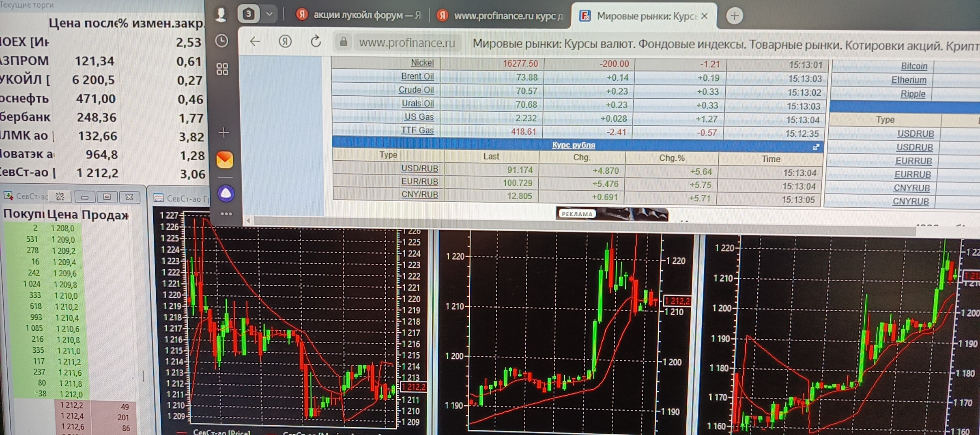This screenshot has height=435, width=980.
Task: Click the USD/RUB last value 91.174
Action: click(520, 170)
